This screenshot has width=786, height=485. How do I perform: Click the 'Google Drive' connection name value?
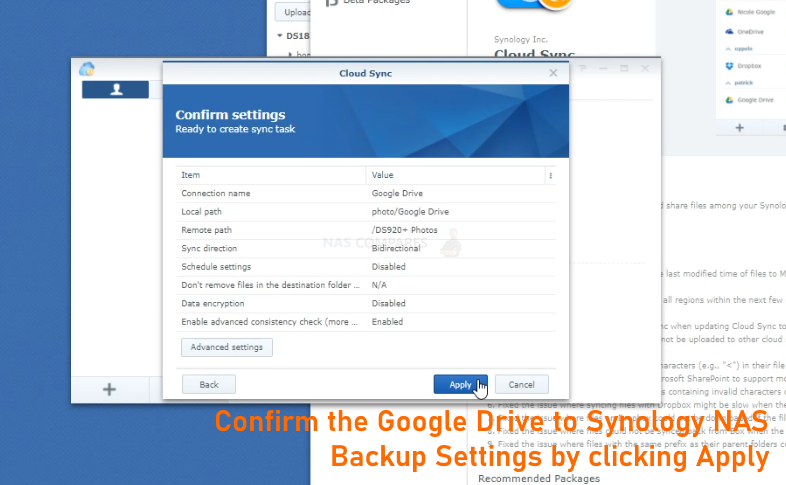(x=397, y=193)
